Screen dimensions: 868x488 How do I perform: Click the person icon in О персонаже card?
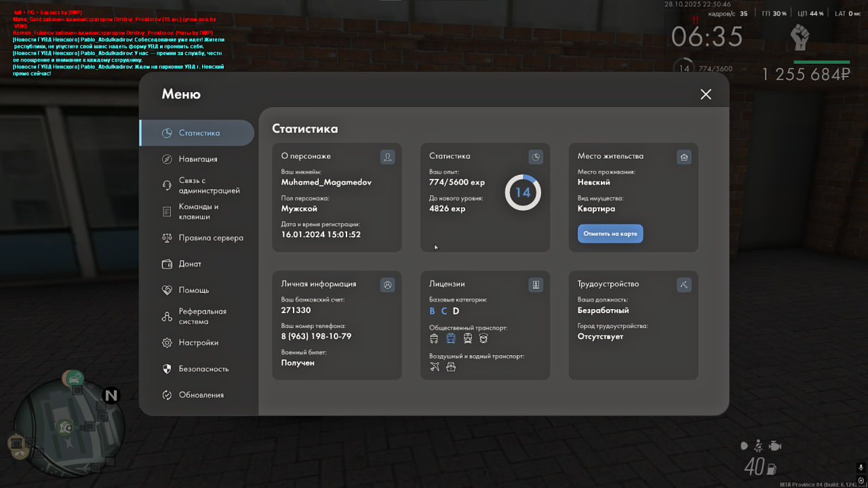point(387,157)
